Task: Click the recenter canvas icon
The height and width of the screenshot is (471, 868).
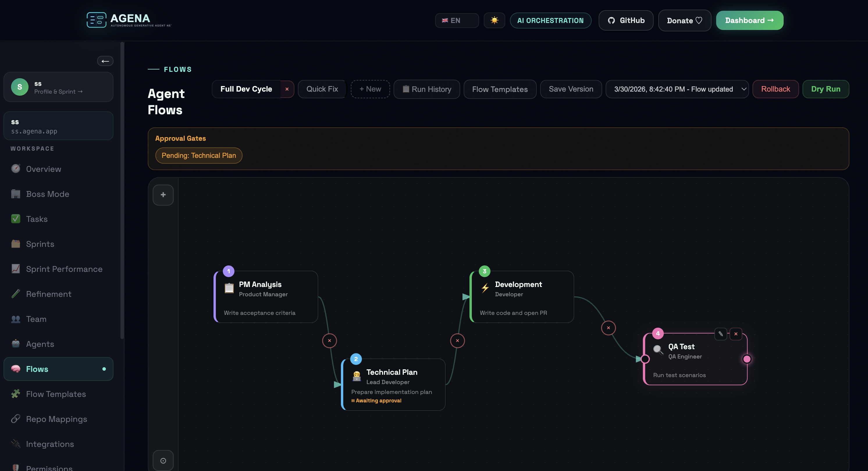Action: pos(163,460)
